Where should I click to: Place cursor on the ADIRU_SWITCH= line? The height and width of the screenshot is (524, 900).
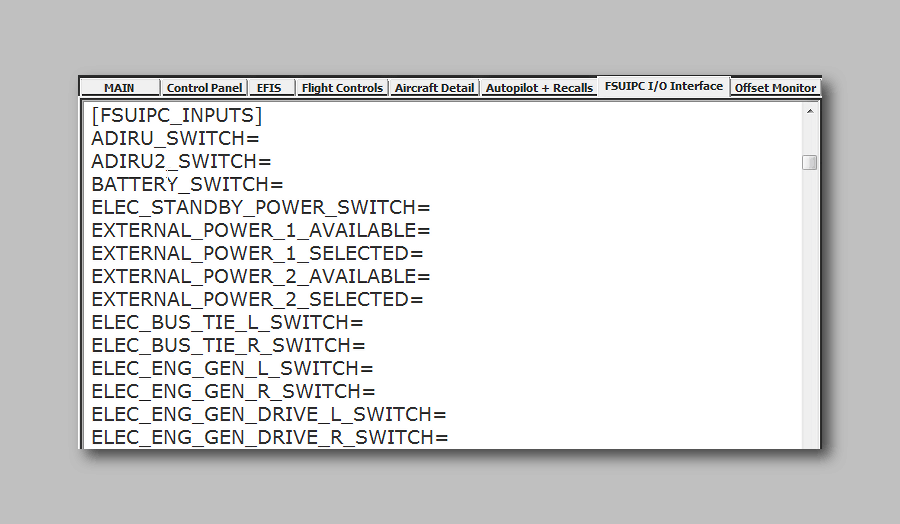(x=175, y=138)
